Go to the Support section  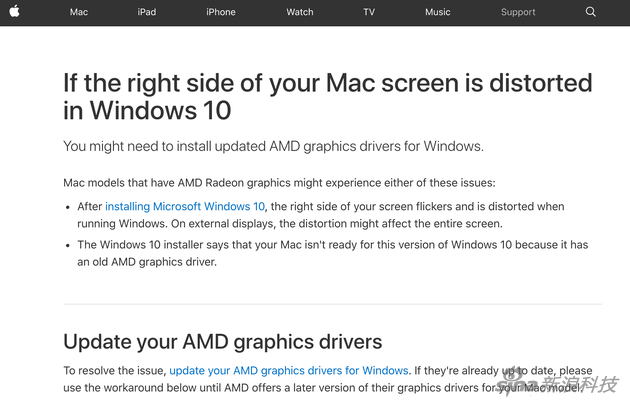518,12
